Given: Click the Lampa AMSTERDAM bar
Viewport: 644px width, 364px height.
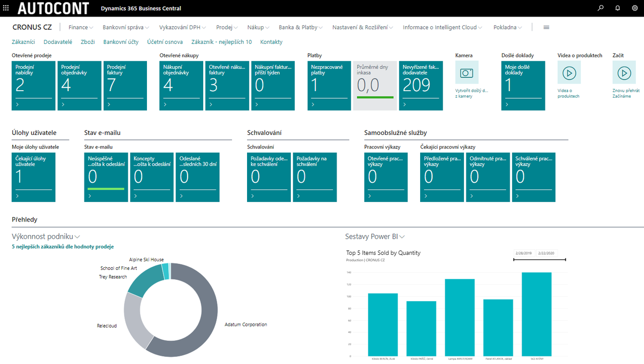Looking at the screenshot, I should pyautogui.click(x=460, y=317).
